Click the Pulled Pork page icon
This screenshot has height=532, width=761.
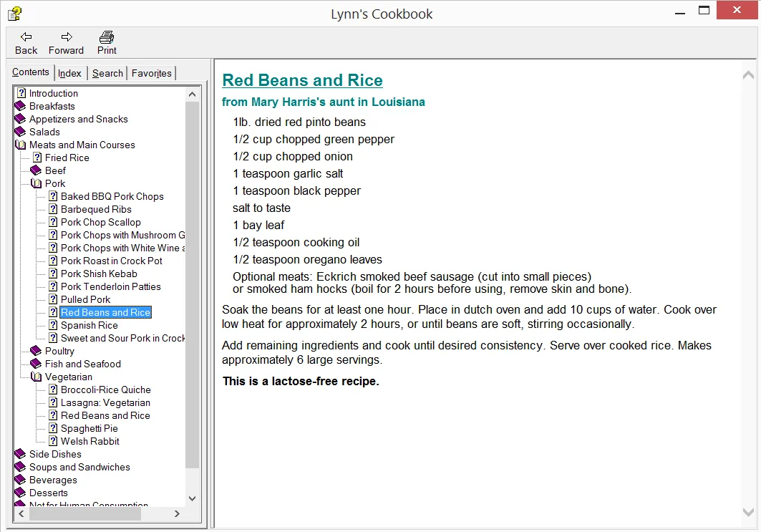pos(54,299)
